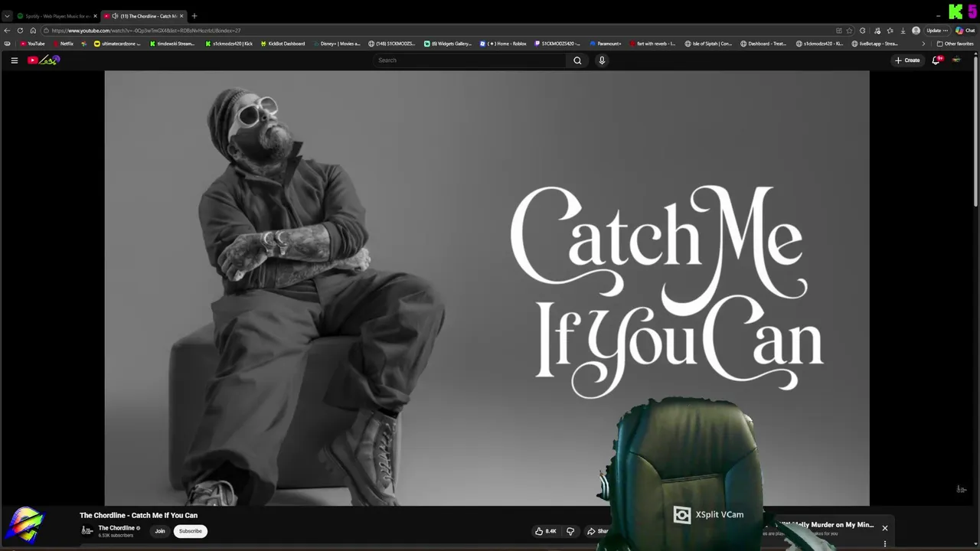
Task: Close the playlist panel with X
Action: [885, 528]
